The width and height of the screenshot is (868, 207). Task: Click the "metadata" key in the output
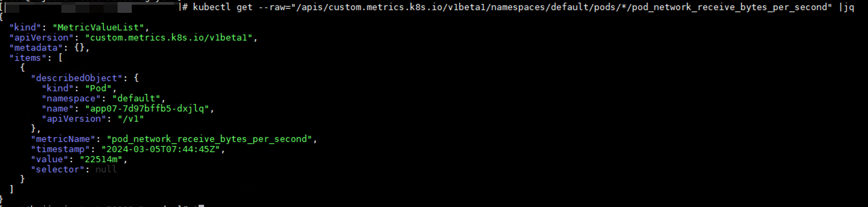tap(36, 48)
